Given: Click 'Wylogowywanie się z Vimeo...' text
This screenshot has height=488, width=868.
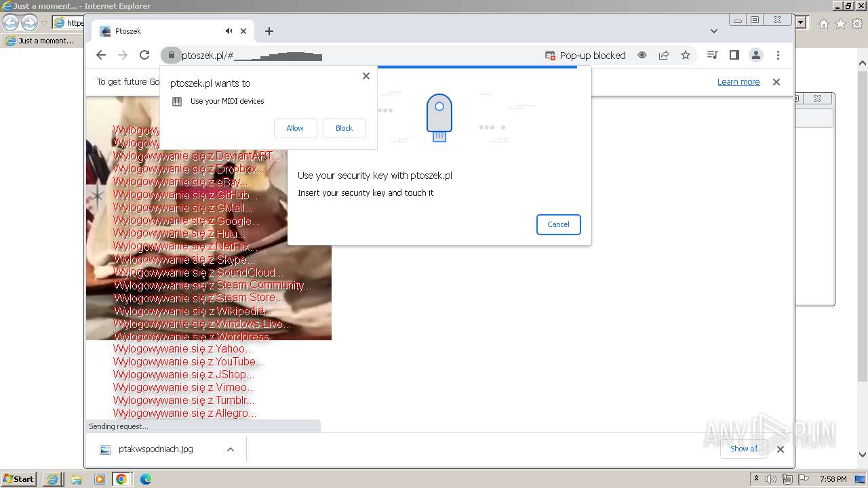Looking at the screenshot, I should (x=184, y=388).
